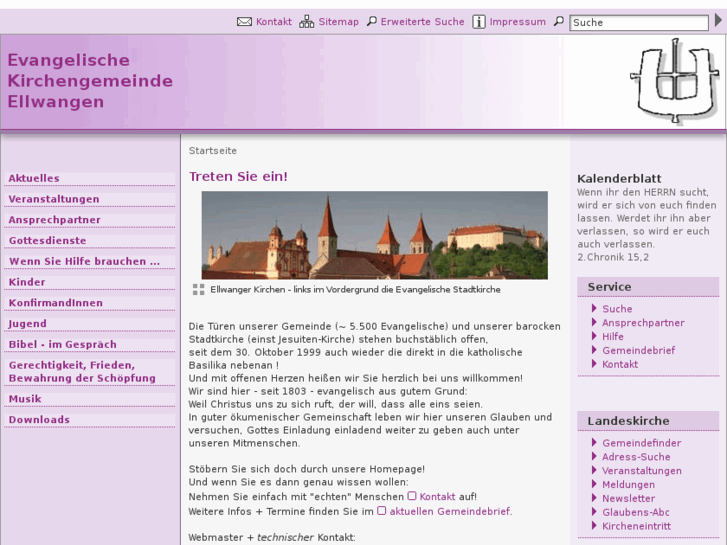Viewport: 727px width, 545px height.
Task: Open the Gottesdienste menu item
Action: point(47,241)
